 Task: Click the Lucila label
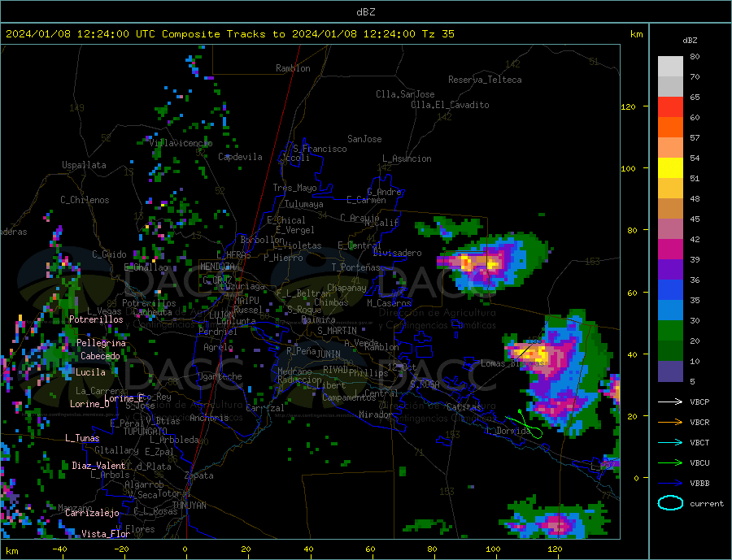pos(90,372)
